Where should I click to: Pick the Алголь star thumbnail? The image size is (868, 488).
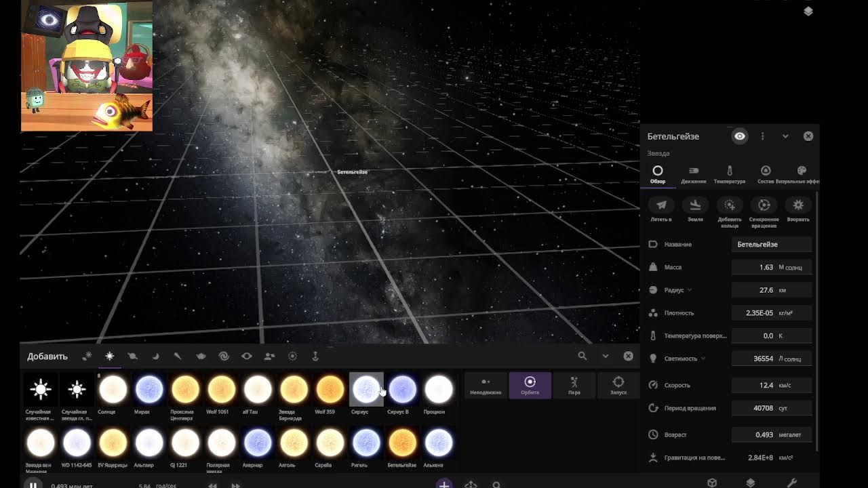click(x=294, y=443)
